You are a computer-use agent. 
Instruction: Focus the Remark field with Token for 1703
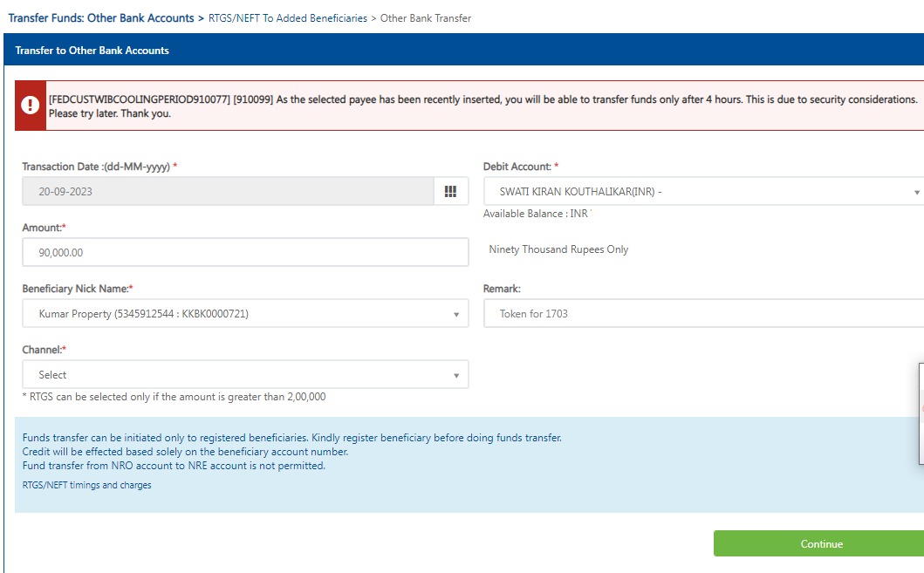pos(703,314)
